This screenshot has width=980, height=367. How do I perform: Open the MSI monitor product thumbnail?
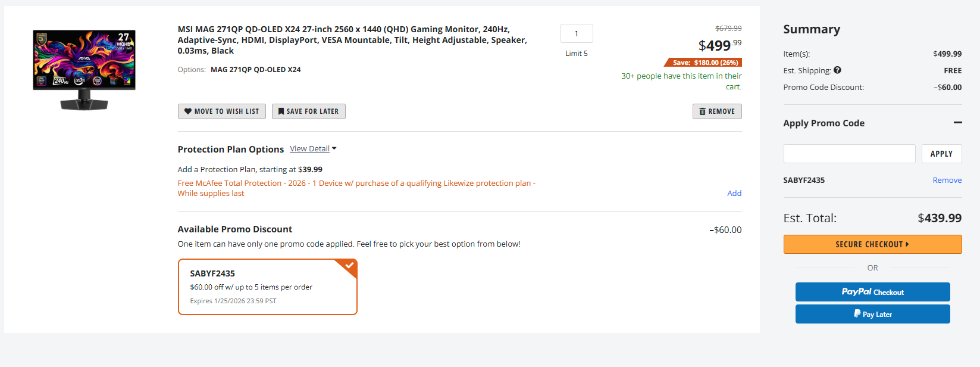point(84,70)
